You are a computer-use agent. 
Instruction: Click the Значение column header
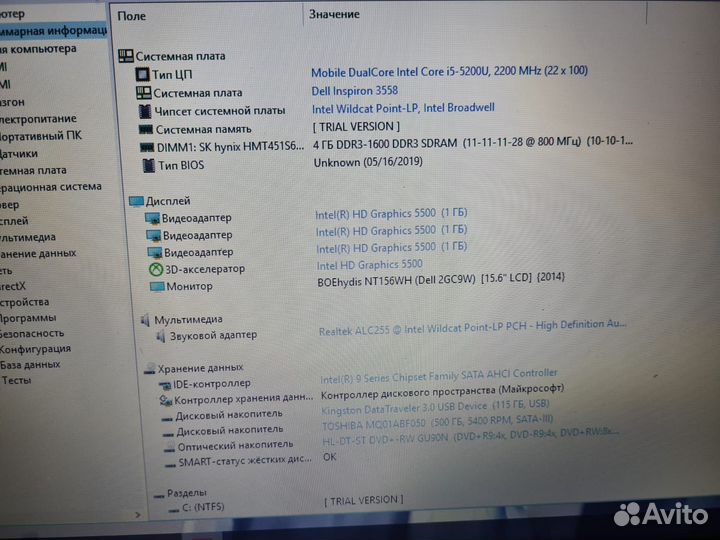click(334, 14)
